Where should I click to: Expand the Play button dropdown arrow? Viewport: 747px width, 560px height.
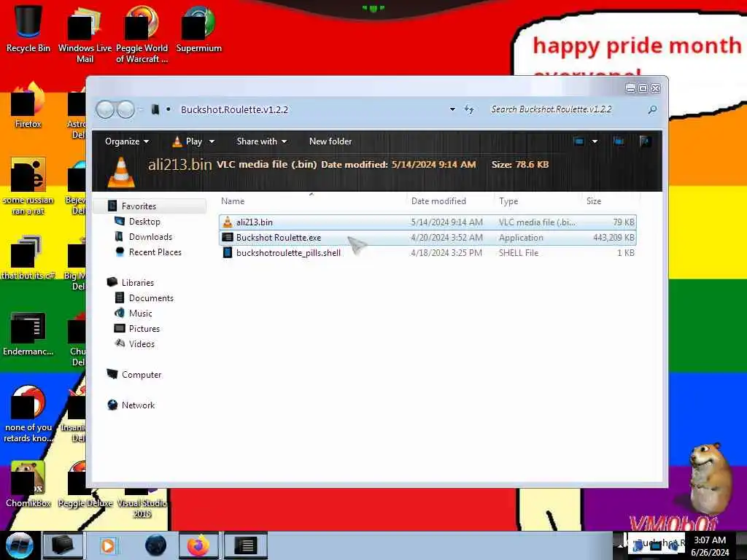click(212, 141)
